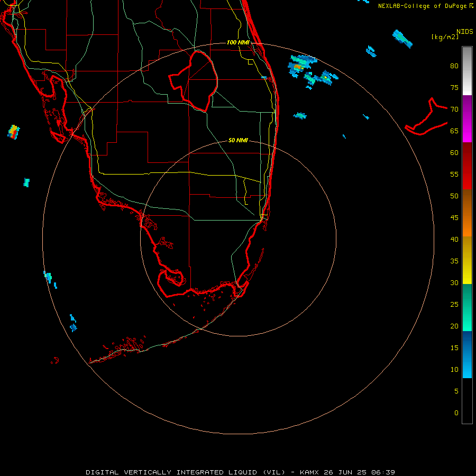
Task: Click the 10 value on the color scale
Action: [454, 370]
